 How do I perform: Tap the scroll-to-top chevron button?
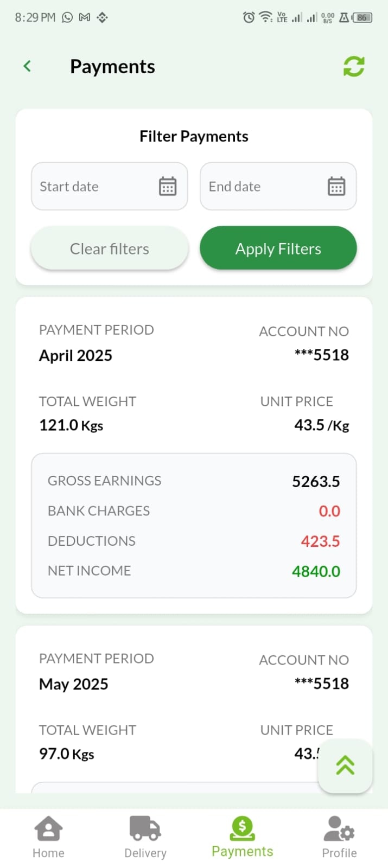pyautogui.click(x=345, y=766)
